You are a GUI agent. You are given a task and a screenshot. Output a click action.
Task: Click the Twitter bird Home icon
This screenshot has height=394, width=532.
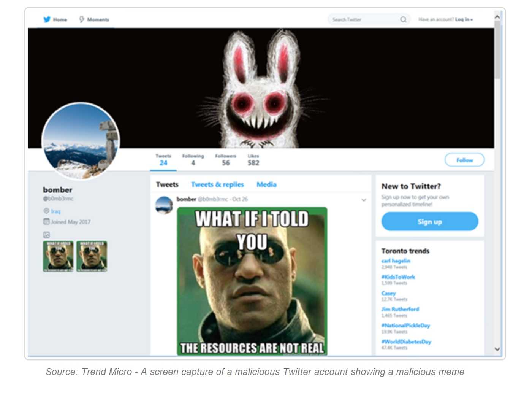47,19
